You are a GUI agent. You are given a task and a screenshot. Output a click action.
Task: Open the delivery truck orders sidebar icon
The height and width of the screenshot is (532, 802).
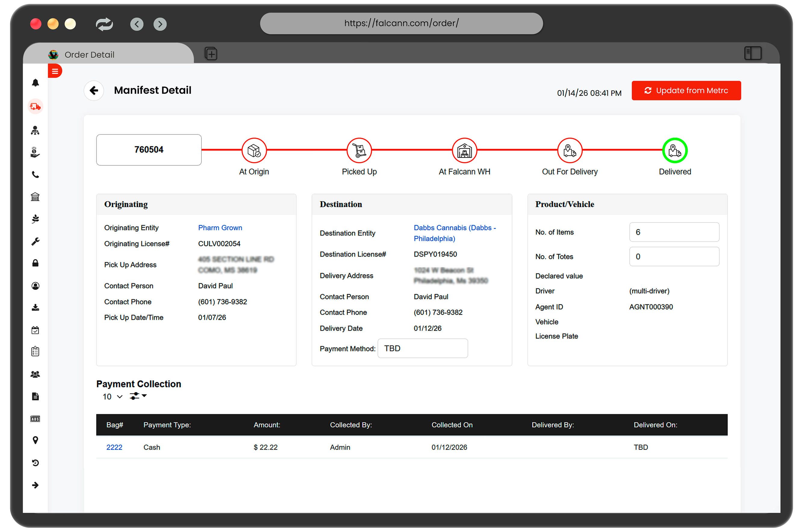coord(35,107)
